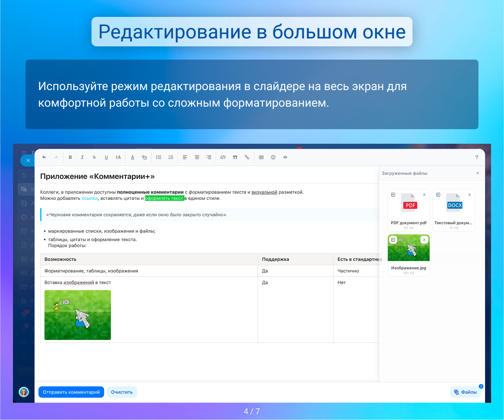Insert a numbered list
The image size is (504, 420).
pos(171,157)
